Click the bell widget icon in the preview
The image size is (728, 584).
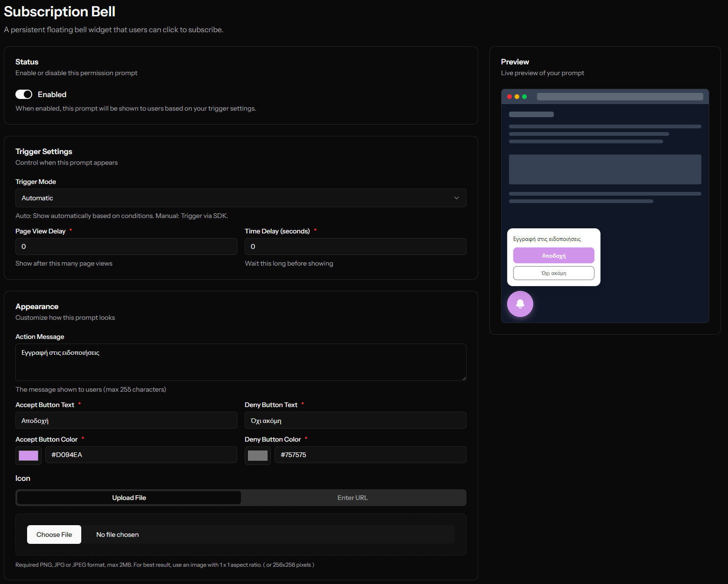(x=520, y=303)
